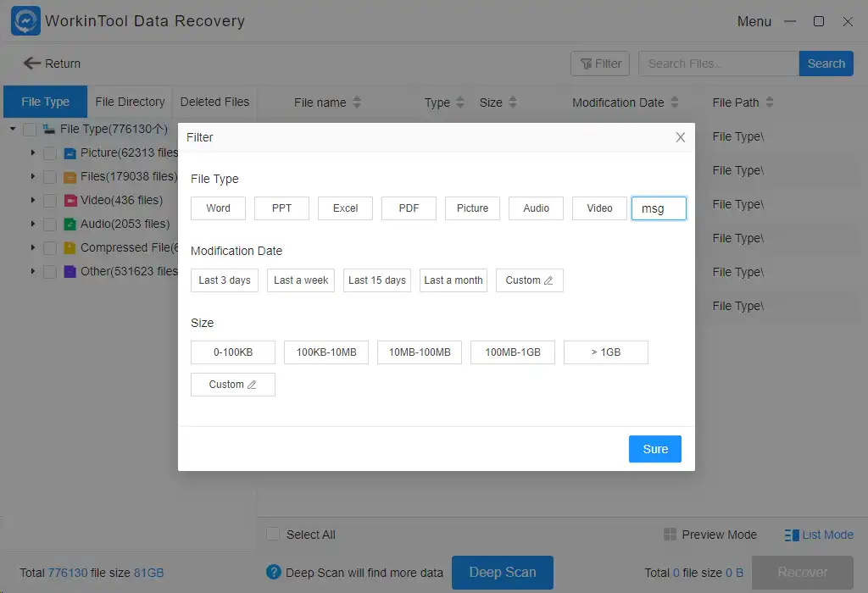Screen dimensions: 868x593
Task: Click the yellow Compressed File icon
Action: (x=70, y=248)
